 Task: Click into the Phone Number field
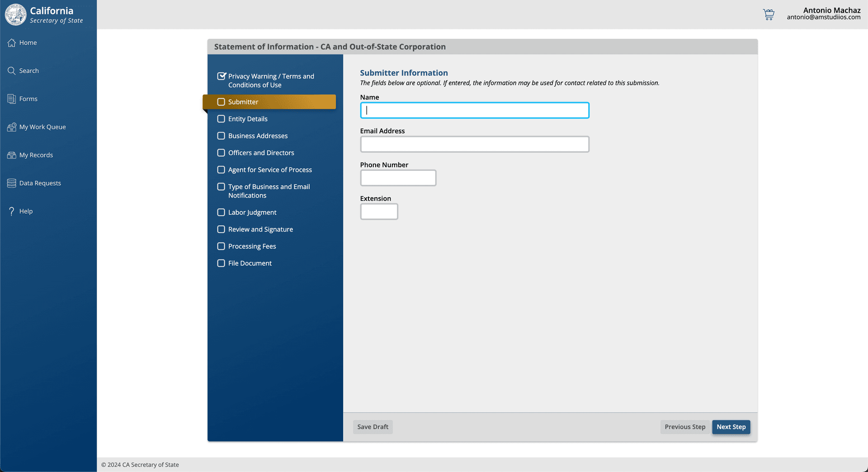click(398, 178)
